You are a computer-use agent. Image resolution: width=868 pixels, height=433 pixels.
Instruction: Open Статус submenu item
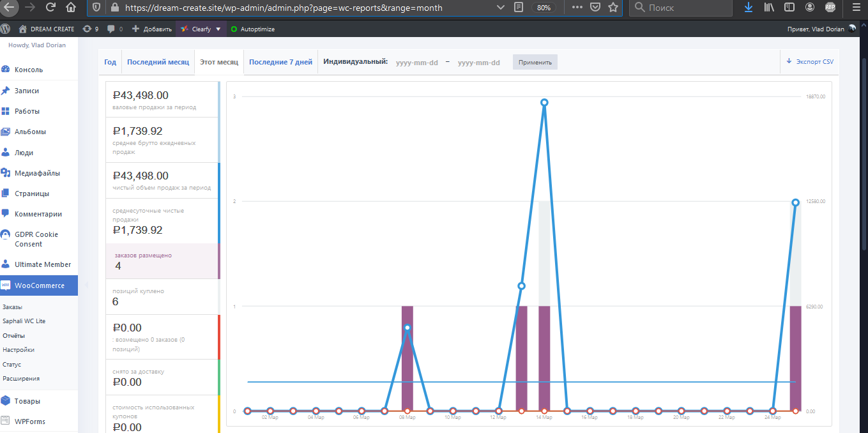click(11, 365)
